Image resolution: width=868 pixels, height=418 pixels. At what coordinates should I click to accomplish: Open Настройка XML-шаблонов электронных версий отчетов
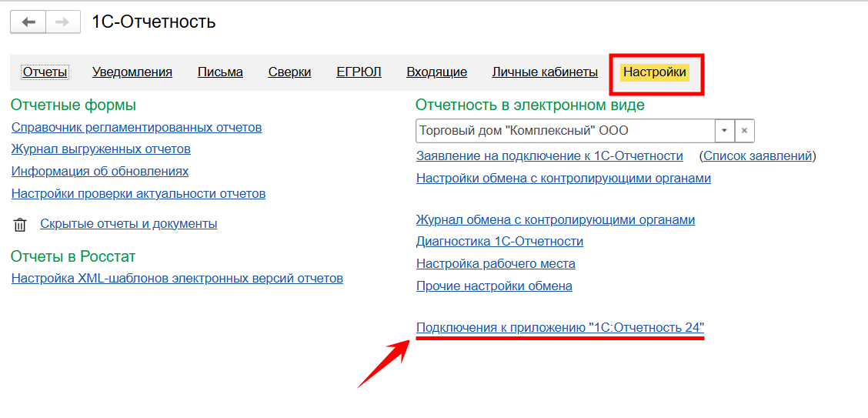[x=177, y=279]
